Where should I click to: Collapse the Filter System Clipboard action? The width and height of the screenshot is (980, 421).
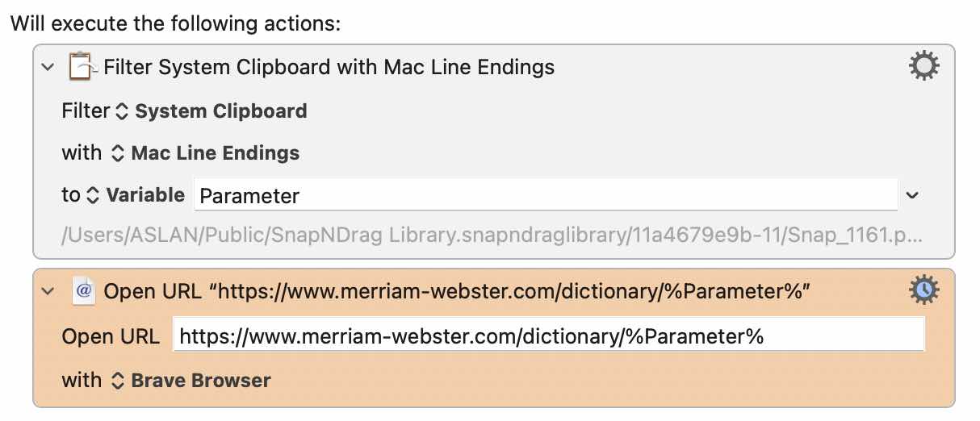[48, 67]
